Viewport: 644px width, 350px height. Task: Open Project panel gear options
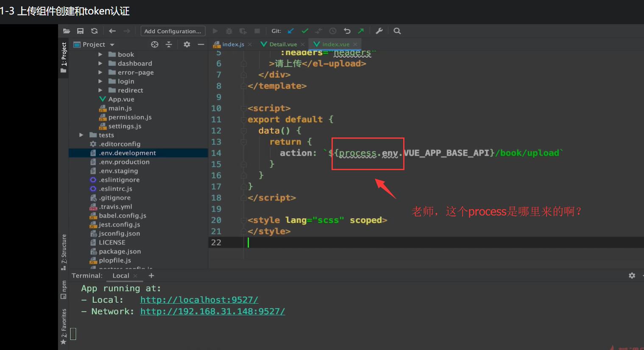[187, 45]
